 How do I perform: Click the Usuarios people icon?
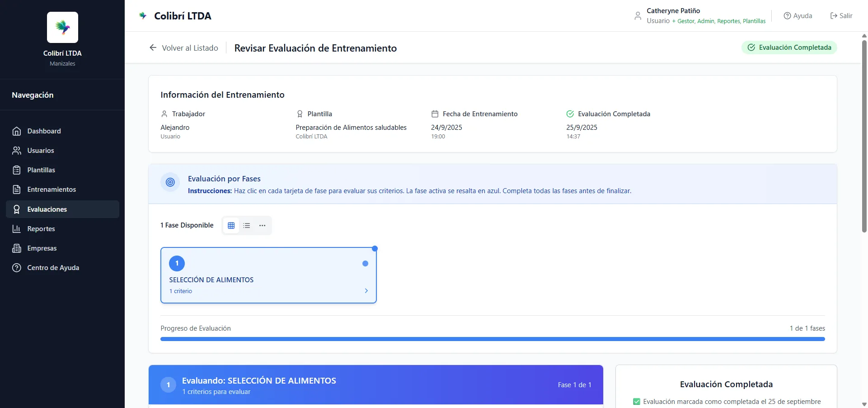click(17, 151)
